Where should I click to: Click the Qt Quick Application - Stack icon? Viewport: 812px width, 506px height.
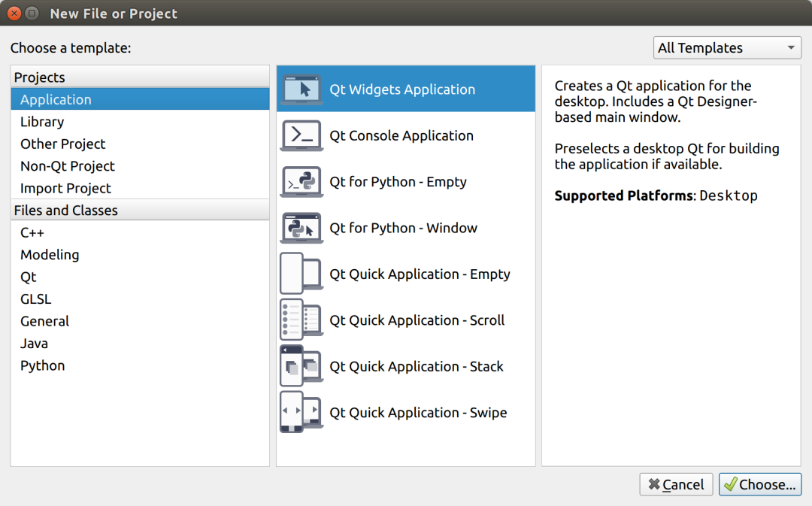point(301,367)
